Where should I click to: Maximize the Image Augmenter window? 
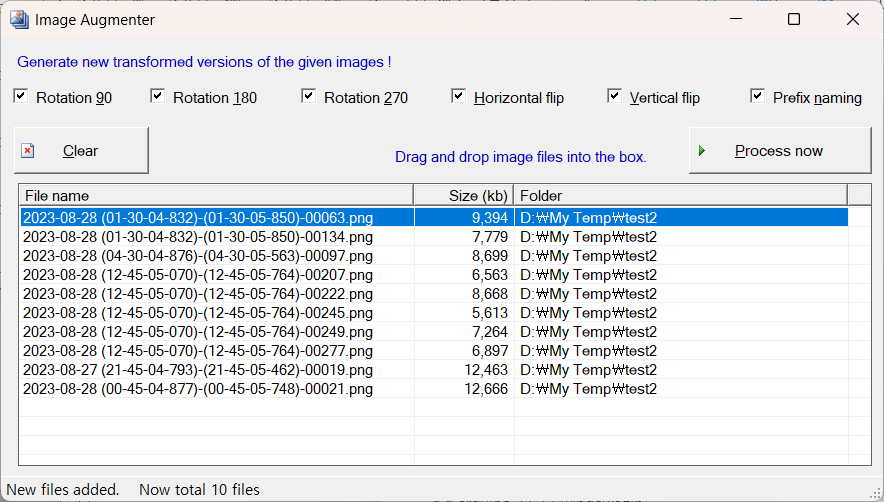tap(794, 19)
